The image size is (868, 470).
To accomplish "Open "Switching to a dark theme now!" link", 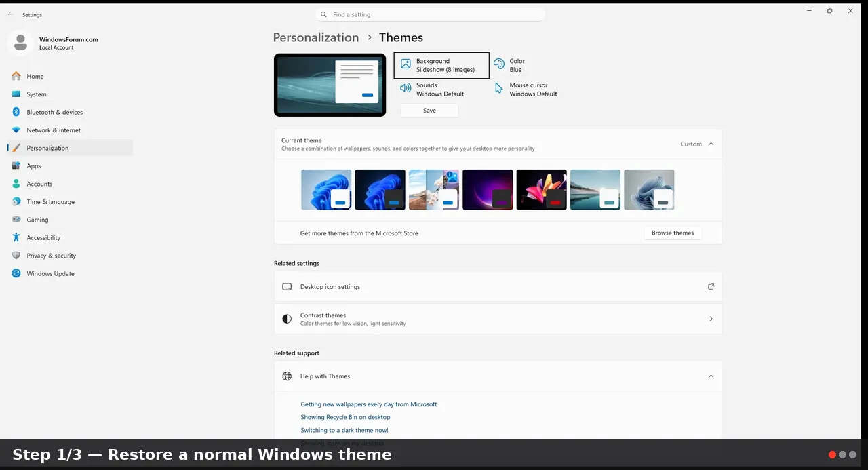I will [x=344, y=430].
